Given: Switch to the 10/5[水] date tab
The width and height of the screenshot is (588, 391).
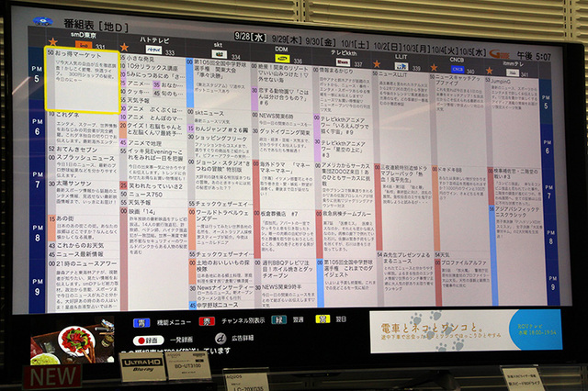Looking at the screenshot, I should point(473,51).
